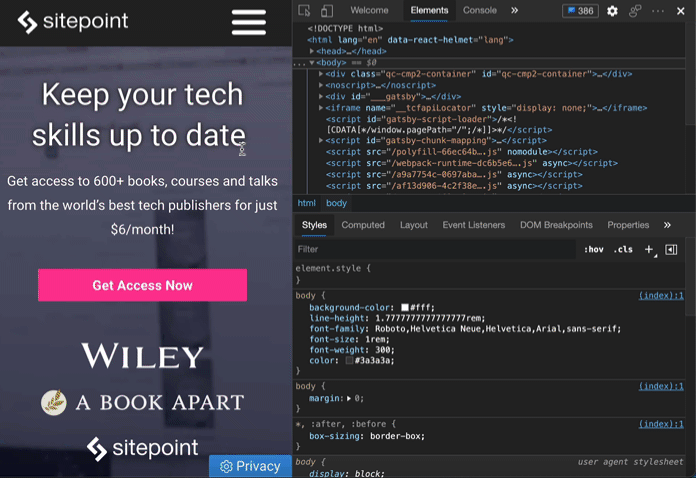Select the webpack-runtime script element line
The width and height of the screenshot is (696, 478).
pyautogui.click(x=471, y=163)
